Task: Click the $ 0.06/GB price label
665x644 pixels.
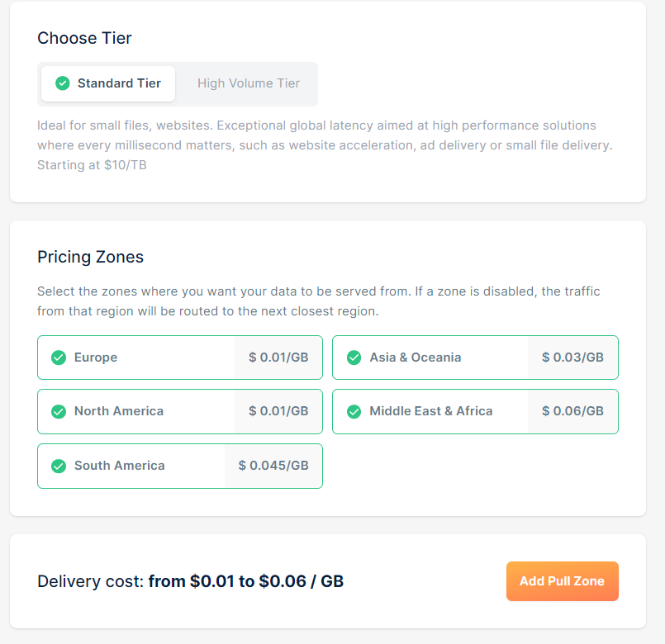Action: pos(572,411)
